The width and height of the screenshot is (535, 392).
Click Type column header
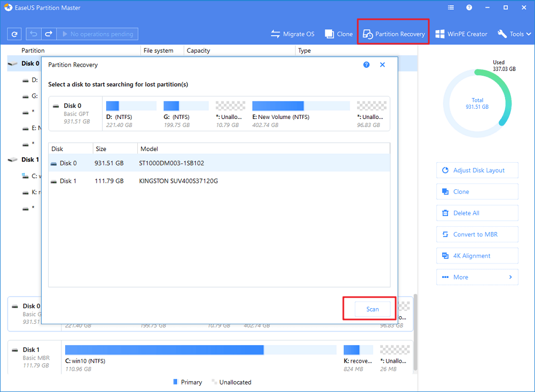coord(304,51)
